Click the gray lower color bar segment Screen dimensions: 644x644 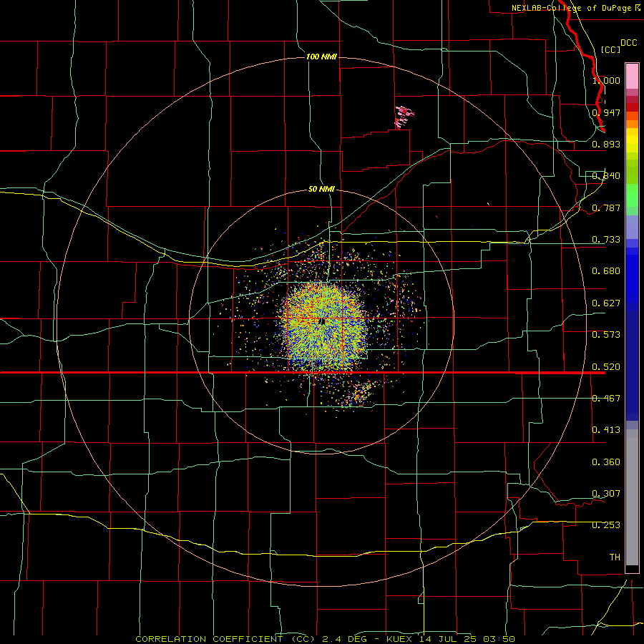pyautogui.click(x=632, y=497)
